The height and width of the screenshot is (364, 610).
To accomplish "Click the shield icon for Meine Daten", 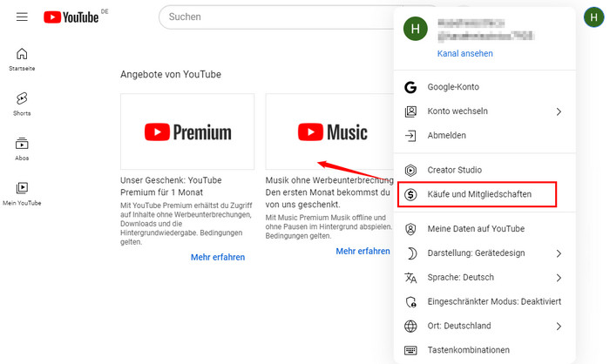I will (410, 229).
